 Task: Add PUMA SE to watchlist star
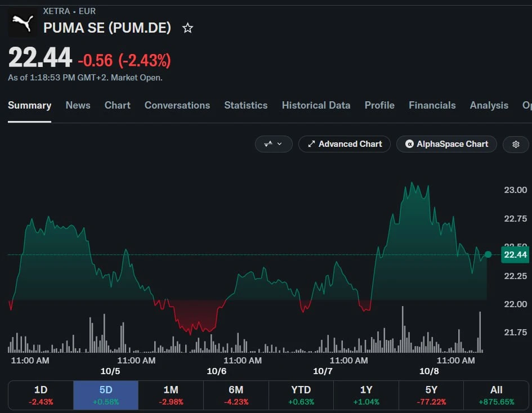[x=187, y=28]
